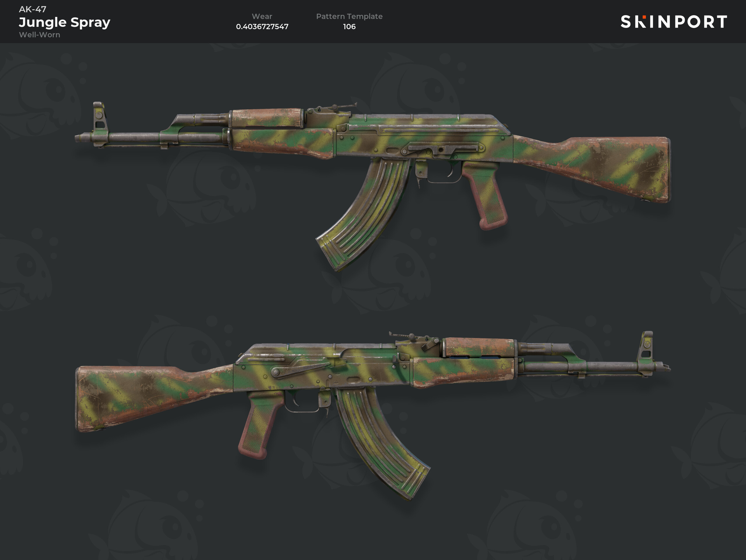Screen dimensions: 746x560
Task: Click the wear value 0.4036727547
Action: pyautogui.click(x=262, y=26)
